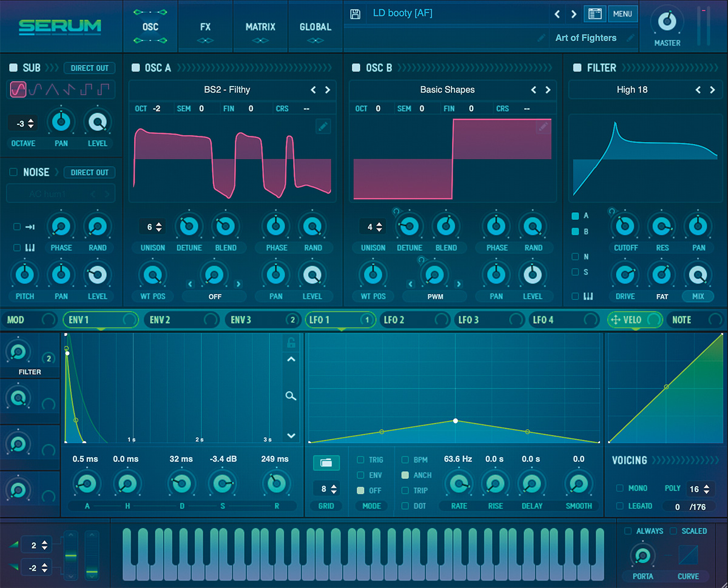
Task: Adjust the pitch bend wheel
Action: pos(71,555)
